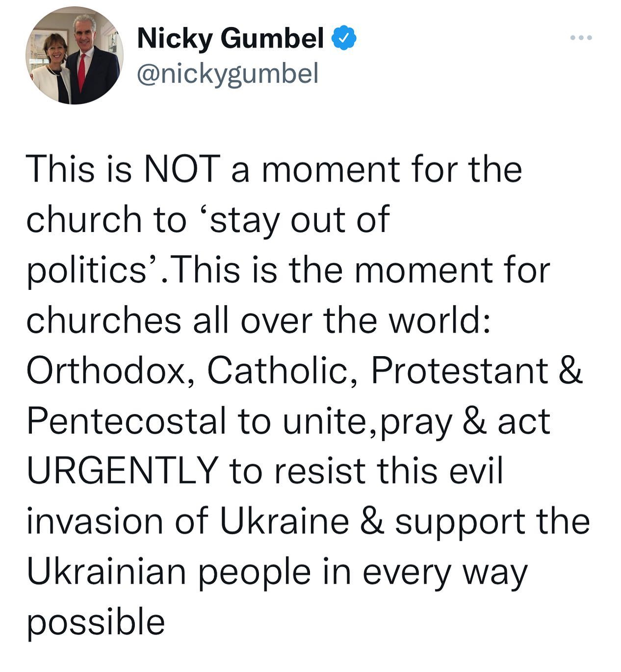Click Ukraine after 'invasion of'
Viewport: 621px width, 672px height.
tap(285, 521)
